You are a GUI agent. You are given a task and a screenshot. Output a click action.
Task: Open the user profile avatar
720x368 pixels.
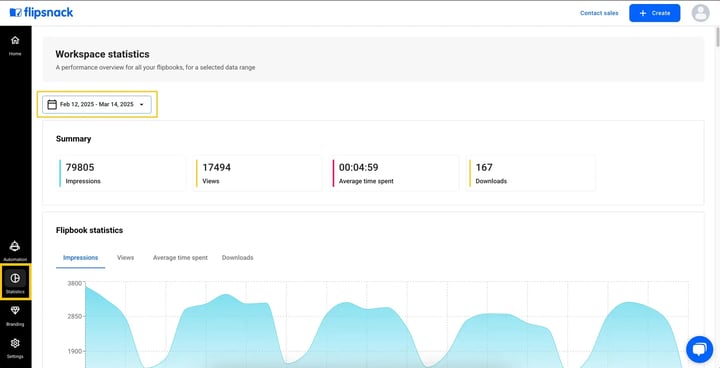pos(700,13)
